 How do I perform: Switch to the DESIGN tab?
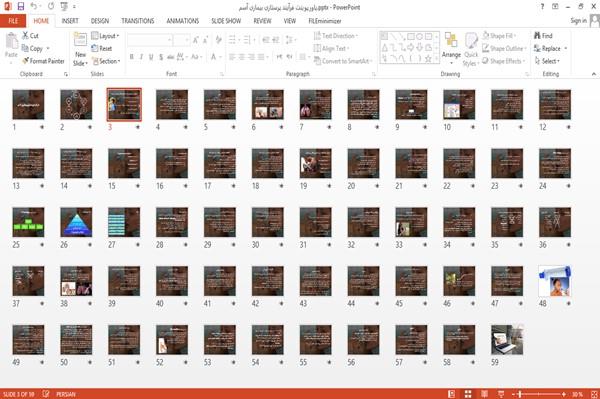point(100,21)
